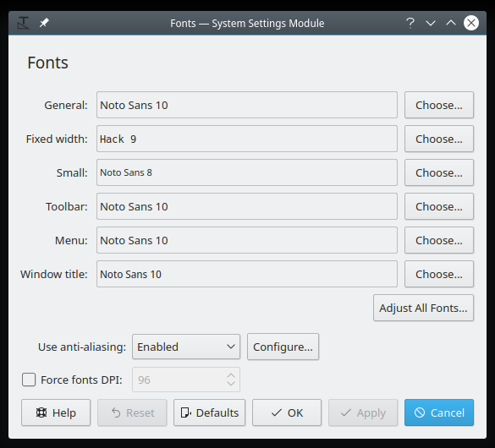
Task: Click the Reset button
Action: (132, 412)
